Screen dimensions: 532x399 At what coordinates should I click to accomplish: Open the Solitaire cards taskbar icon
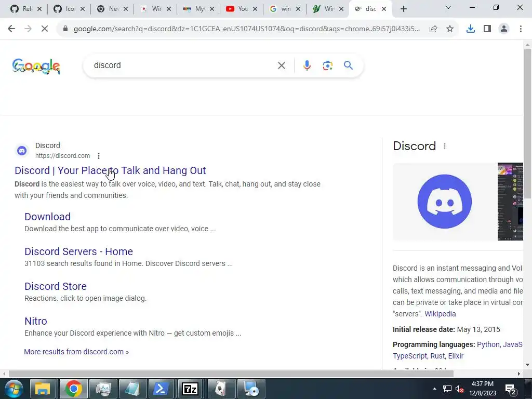pos(221,389)
